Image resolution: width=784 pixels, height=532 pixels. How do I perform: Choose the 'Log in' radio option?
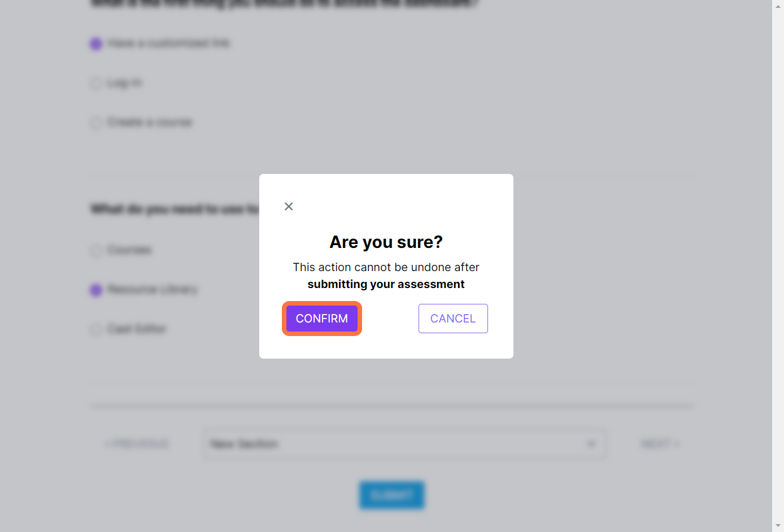(96, 84)
